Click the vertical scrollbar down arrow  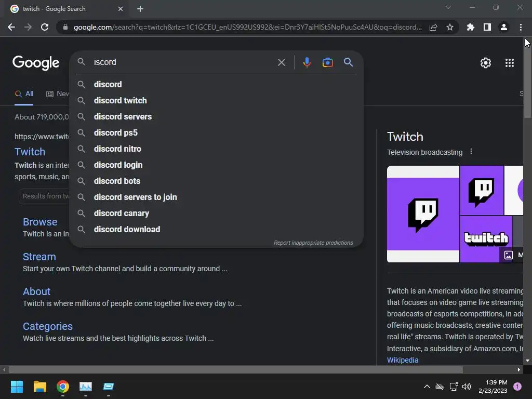[528, 361]
